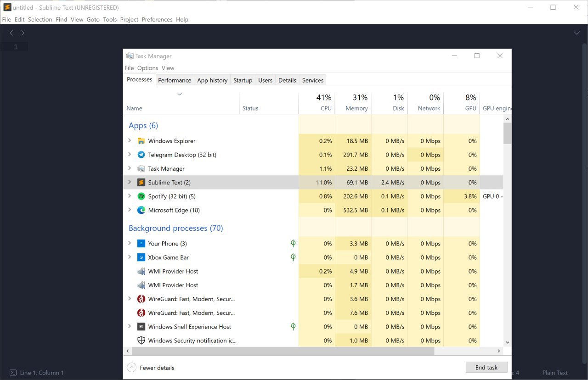Click the leaf status icon for Your Phone
This screenshot has width=588, height=380.
[293, 244]
